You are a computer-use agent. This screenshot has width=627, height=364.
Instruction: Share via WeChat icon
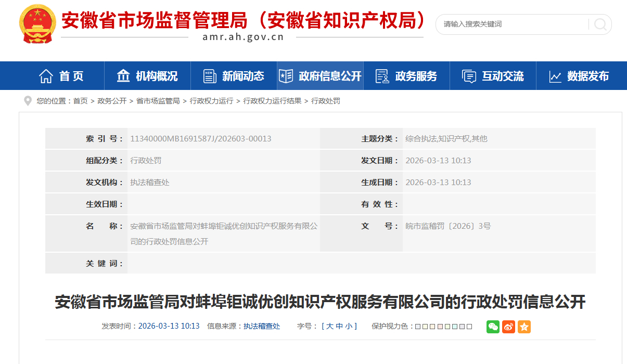pyautogui.click(x=493, y=327)
